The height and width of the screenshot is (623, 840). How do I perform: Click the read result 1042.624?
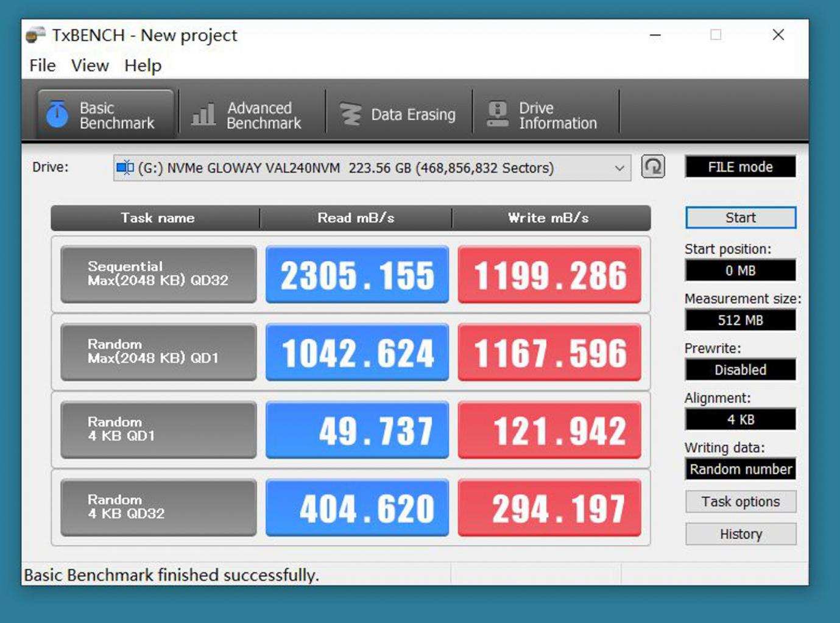(x=357, y=353)
